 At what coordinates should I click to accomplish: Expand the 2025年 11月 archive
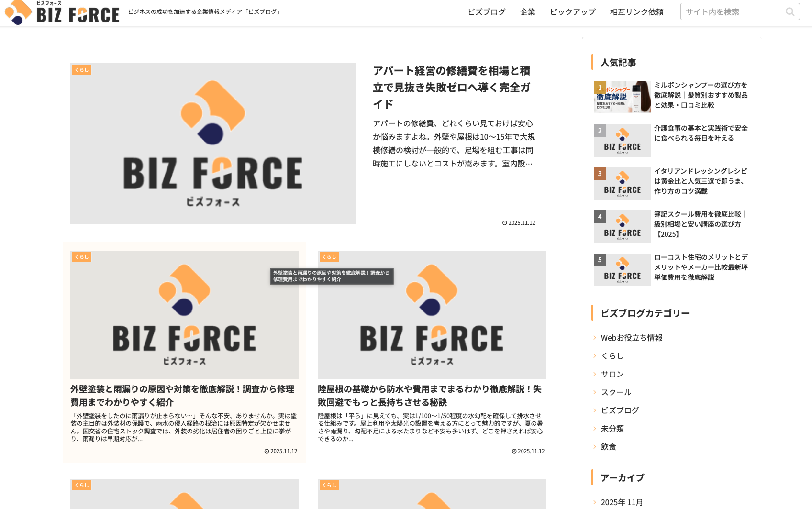[622, 502]
